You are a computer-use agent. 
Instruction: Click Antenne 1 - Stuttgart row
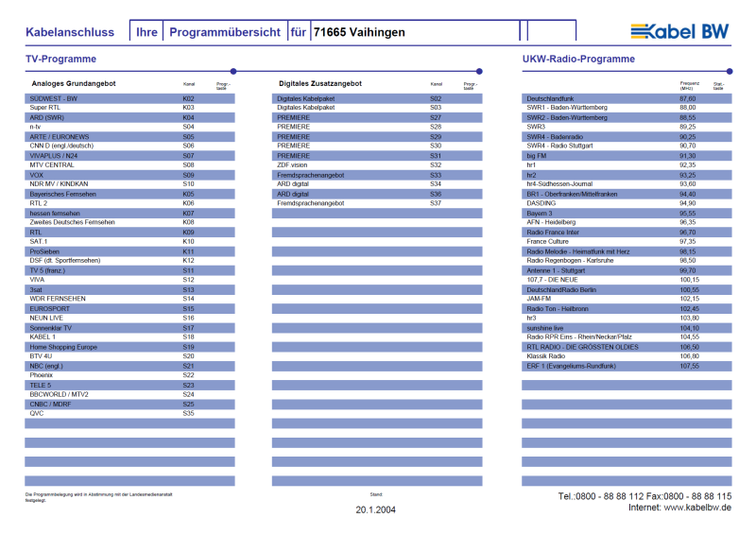(x=627, y=270)
